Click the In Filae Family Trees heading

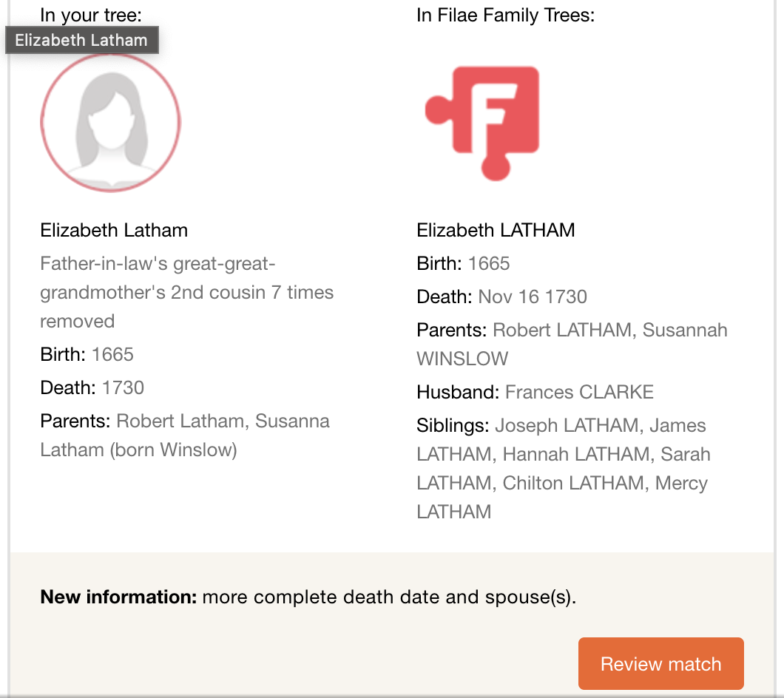[x=505, y=15]
